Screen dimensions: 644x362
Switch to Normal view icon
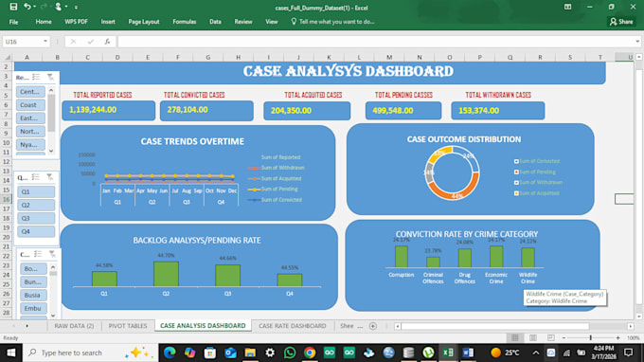(514, 337)
